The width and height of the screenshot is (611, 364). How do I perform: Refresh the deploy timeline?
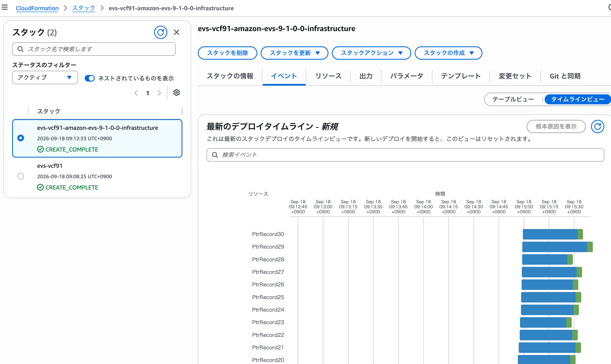point(597,126)
